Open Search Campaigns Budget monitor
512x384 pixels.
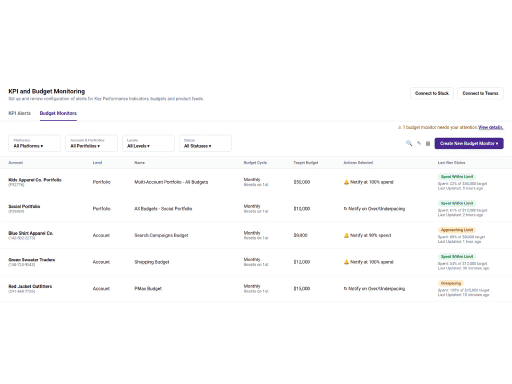161,235
